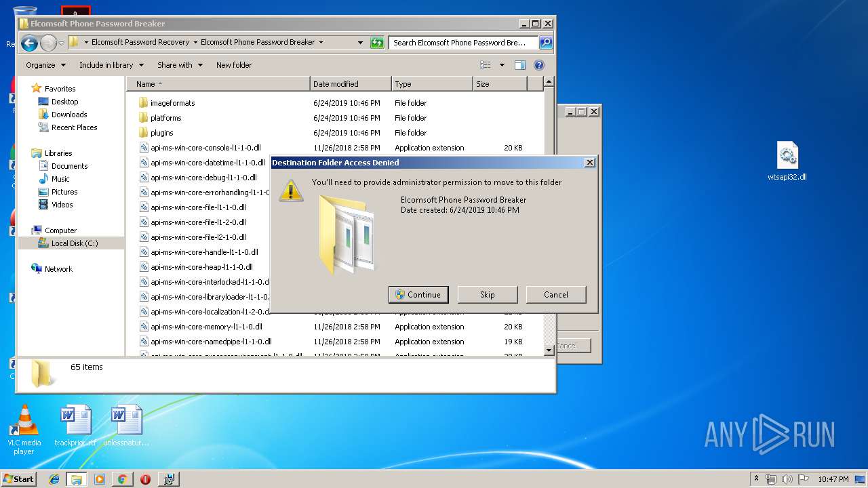Click Continue in the Access Denied dialog
This screenshot has height=488, width=868.
(418, 295)
